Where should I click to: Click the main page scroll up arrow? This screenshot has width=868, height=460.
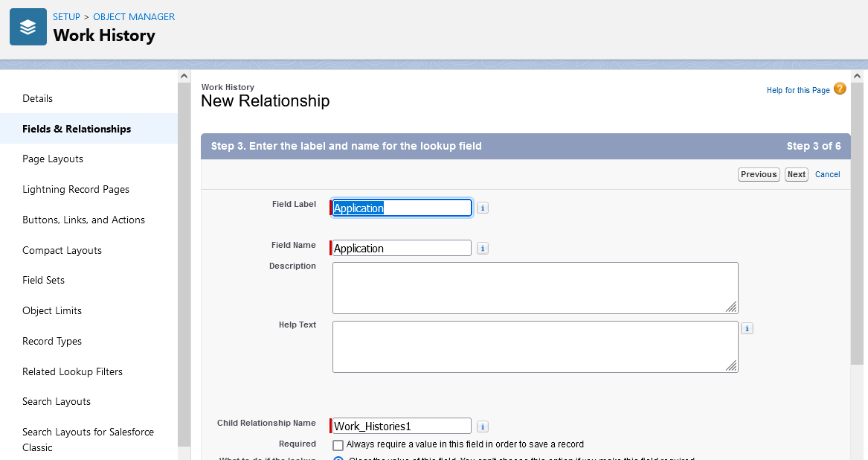pos(857,77)
